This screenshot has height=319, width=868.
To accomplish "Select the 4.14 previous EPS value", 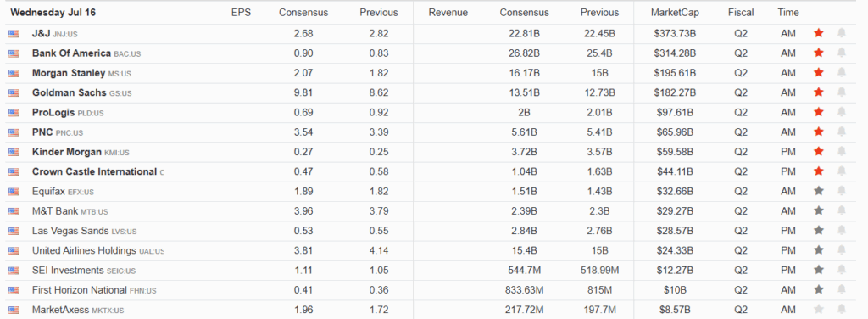I will 379,250.
